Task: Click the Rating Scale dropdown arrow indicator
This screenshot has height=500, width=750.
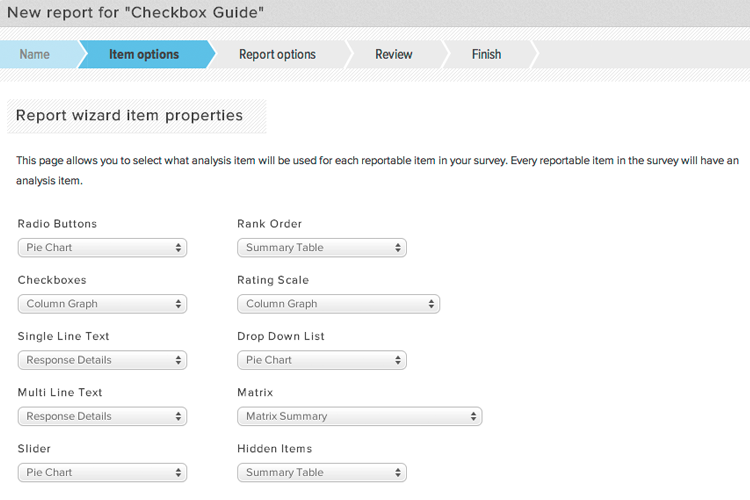Action: coord(431,304)
